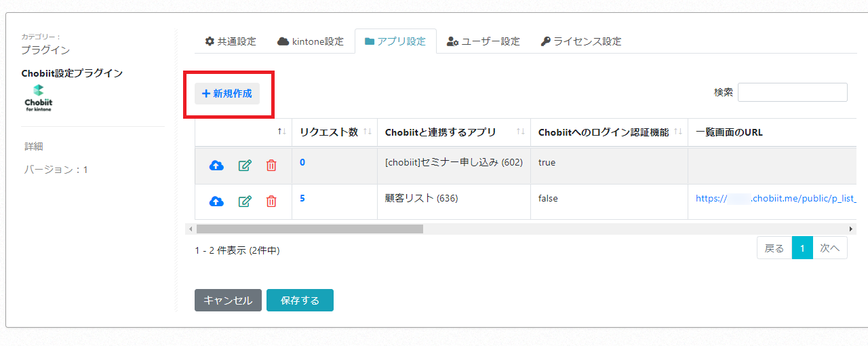Open the chobiit.me public list URL link
The image size is (868, 346).
pos(776,199)
